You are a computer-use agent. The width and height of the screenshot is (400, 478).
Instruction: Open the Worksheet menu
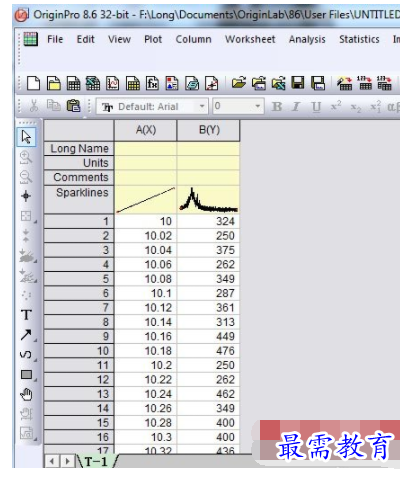tap(250, 39)
